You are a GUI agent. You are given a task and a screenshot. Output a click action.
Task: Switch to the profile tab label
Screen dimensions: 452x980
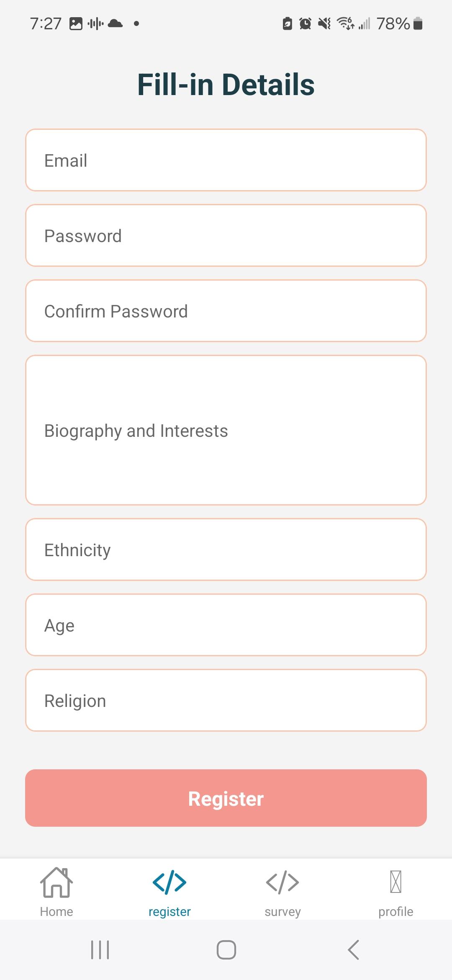pos(395,912)
